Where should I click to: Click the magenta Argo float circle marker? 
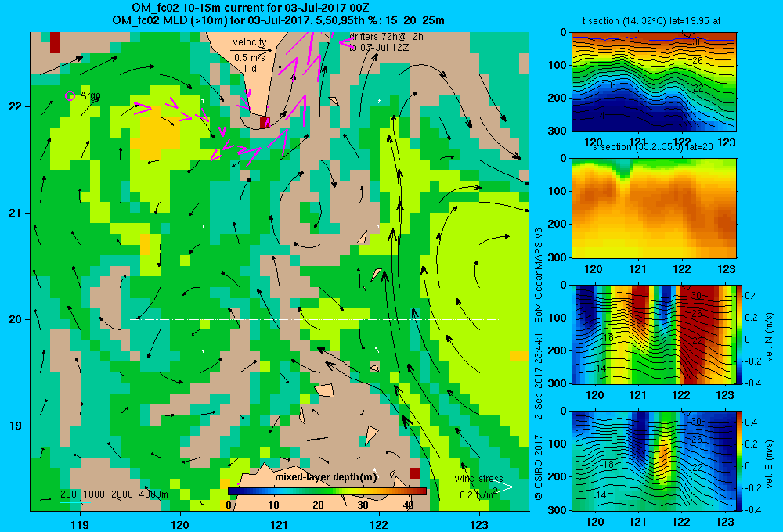(x=70, y=95)
